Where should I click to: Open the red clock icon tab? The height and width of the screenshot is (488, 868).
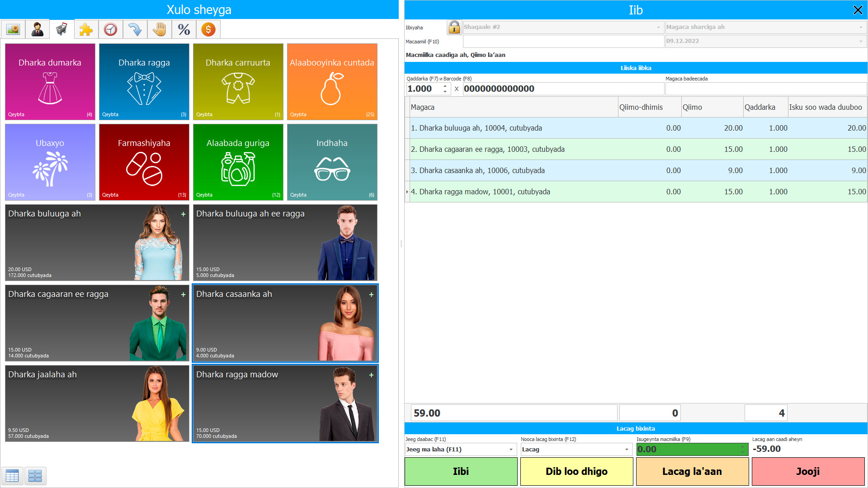(x=110, y=30)
